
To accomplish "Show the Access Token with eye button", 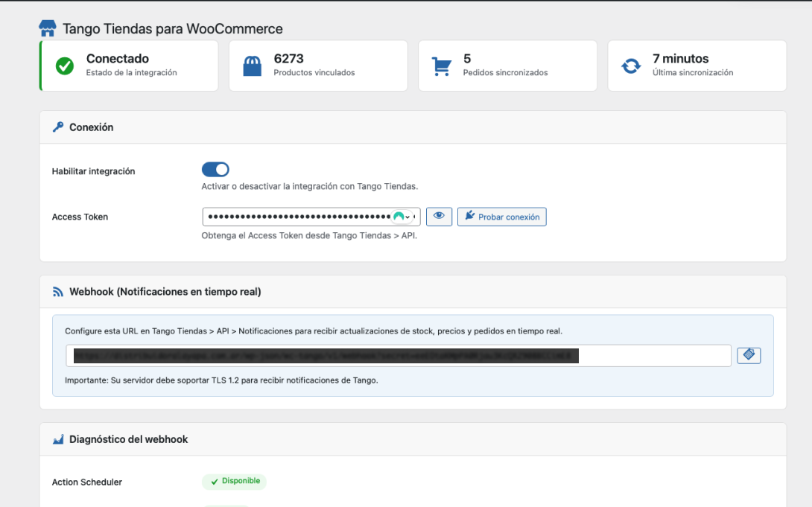I will pyautogui.click(x=439, y=217).
